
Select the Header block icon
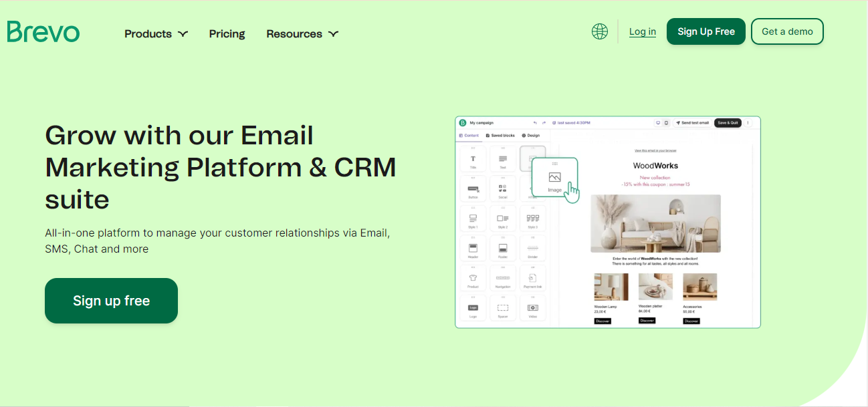pyautogui.click(x=473, y=248)
